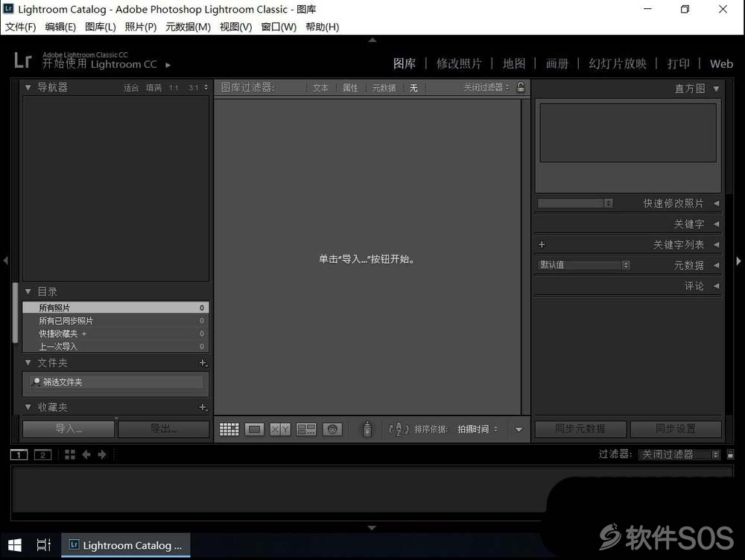The width and height of the screenshot is (745, 560).
Task: Open the Windows Start menu
Action: tap(15, 545)
